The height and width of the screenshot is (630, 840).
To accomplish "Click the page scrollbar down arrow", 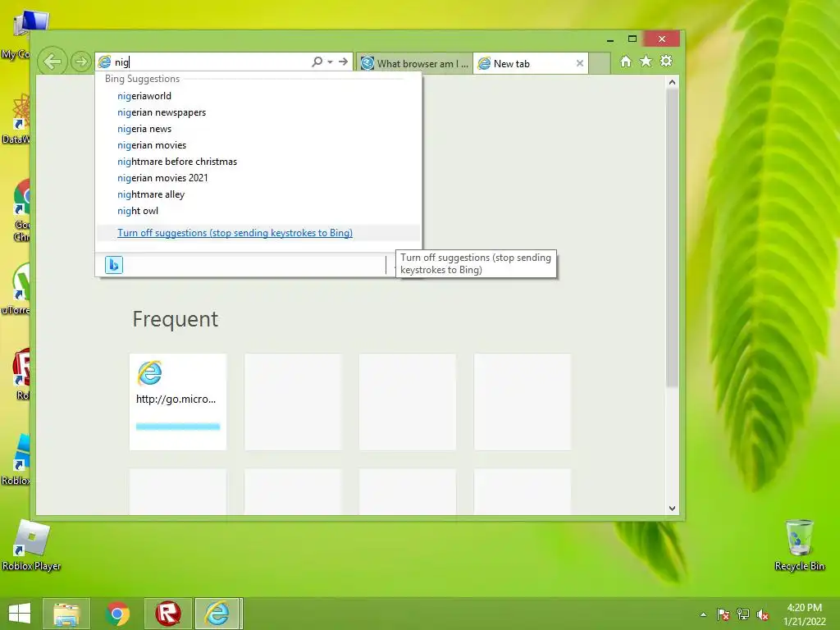I will [672, 508].
